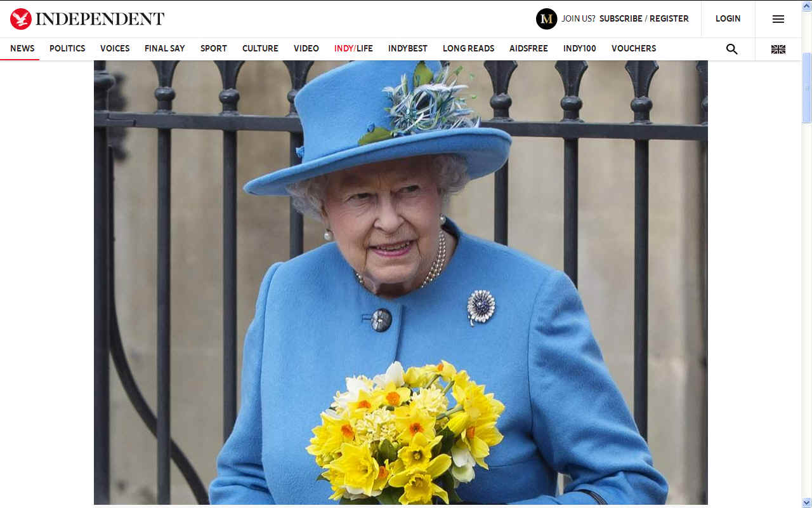Navigate to Indy/Life
This screenshot has width=812, height=508.
pos(353,48)
